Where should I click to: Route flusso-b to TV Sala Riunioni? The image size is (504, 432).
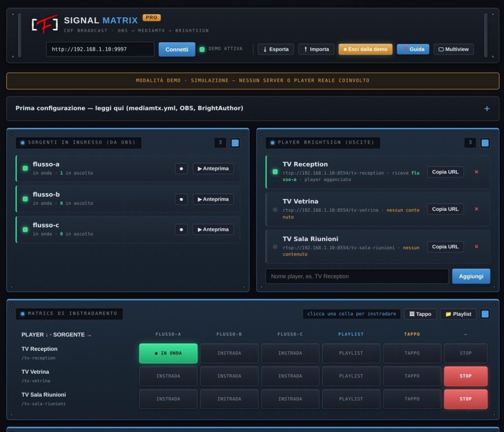tap(229, 399)
